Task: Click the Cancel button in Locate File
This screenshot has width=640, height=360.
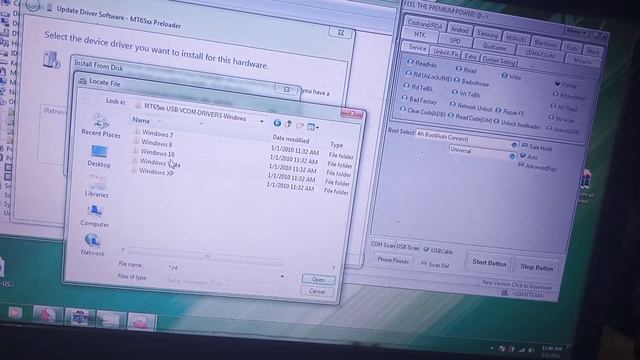Action: [317, 291]
